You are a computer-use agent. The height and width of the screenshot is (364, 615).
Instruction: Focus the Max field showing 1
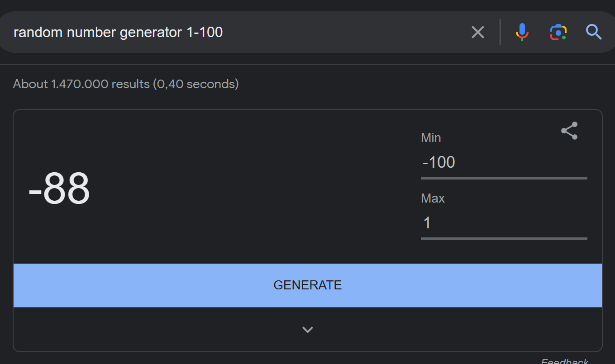click(504, 222)
